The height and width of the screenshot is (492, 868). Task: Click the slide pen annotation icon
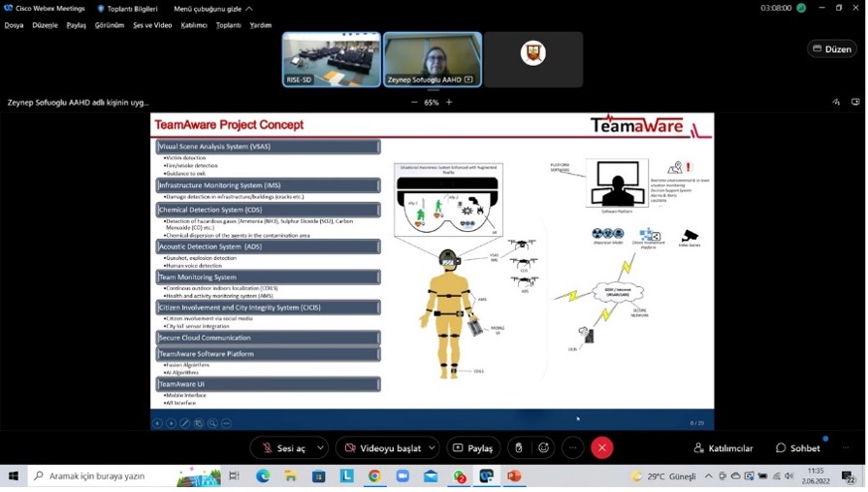(185, 423)
